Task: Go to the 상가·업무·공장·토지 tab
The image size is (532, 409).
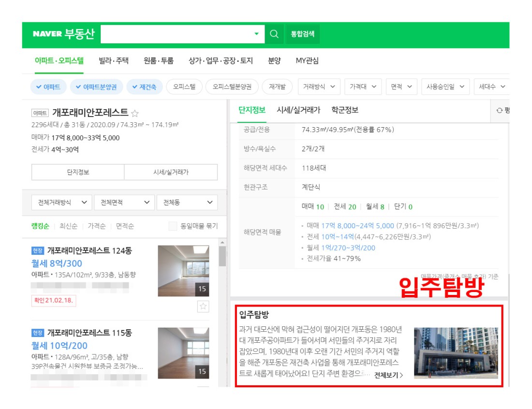Action: [221, 61]
